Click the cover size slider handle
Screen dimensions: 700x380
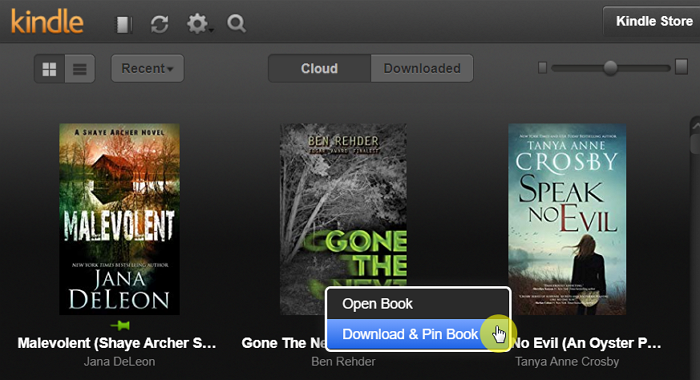pos(610,68)
